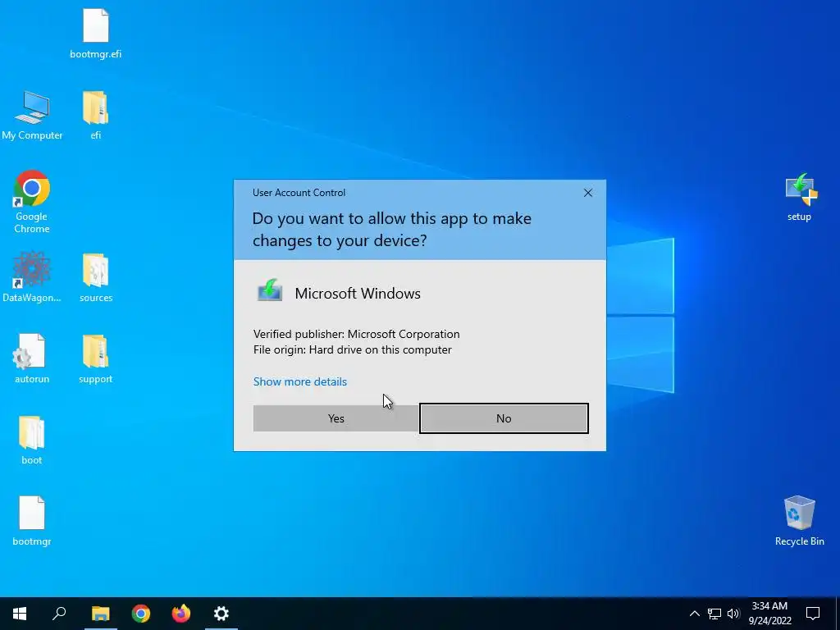This screenshot has width=840, height=630.
Task: Open the DataWagon desktop shortcut
Action: pyautogui.click(x=32, y=277)
